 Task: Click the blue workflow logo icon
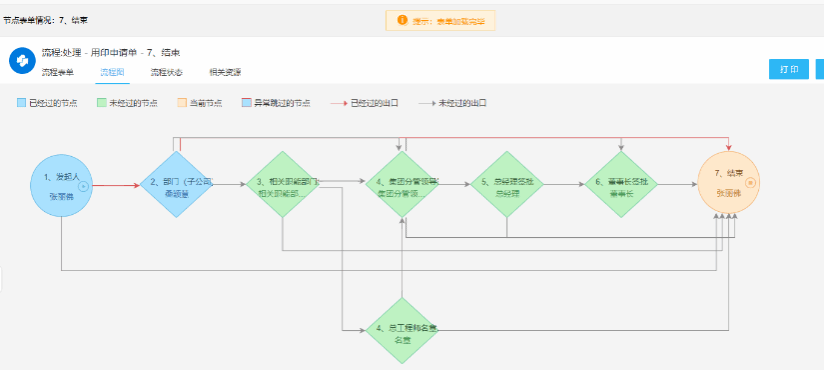(x=22, y=60)
